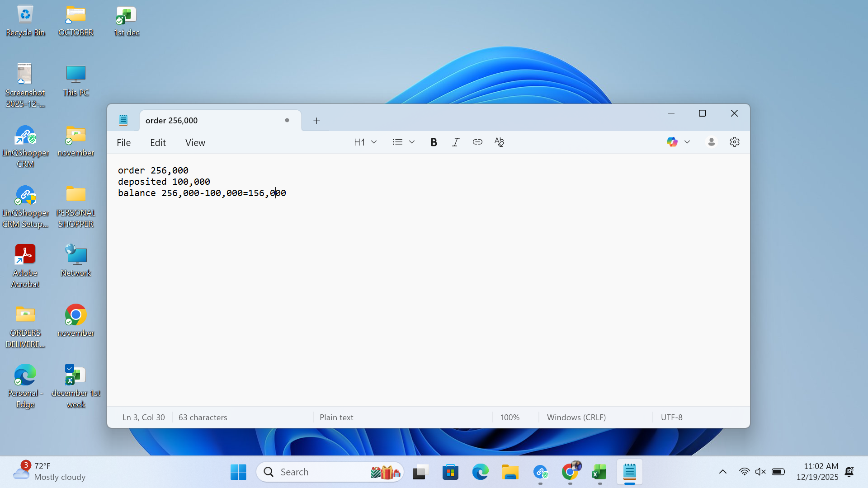Click in the taskbar Search box
868x488 pixels.
330,472
